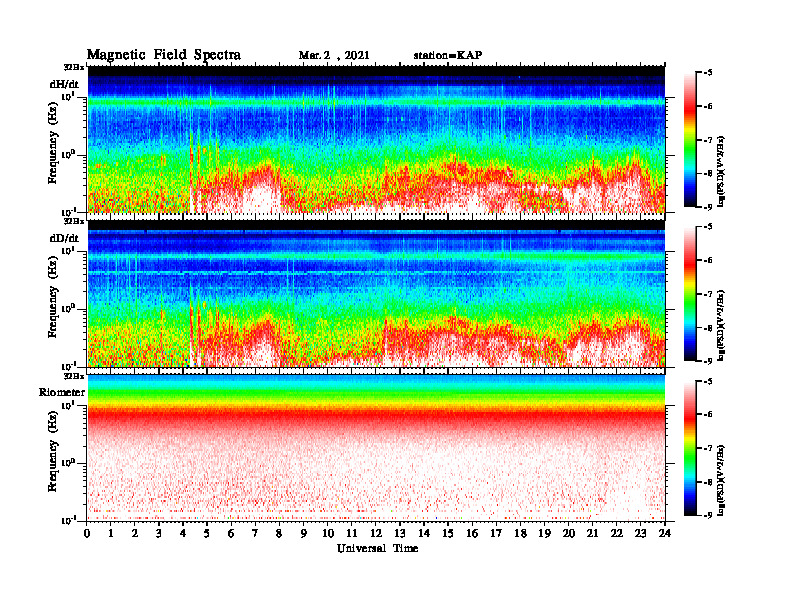This screenshot has width=792, height=612.
Task: Click the "4" hour tick label
Action: pyautogui.click(x=183, y=533)
